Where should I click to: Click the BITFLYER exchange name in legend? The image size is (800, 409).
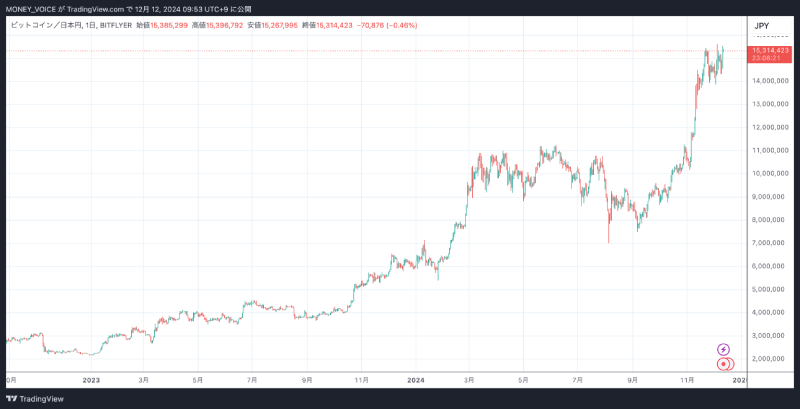(123, 24)
